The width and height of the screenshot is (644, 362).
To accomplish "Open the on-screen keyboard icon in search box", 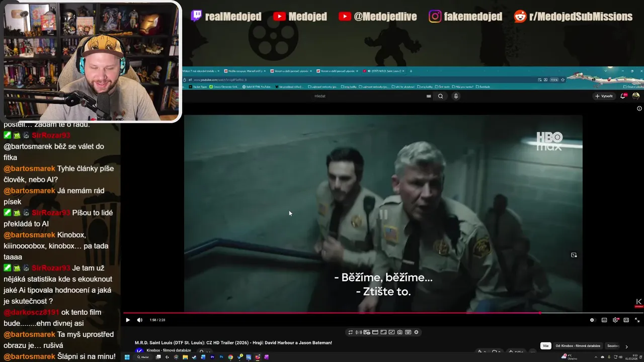I will 429,96.
